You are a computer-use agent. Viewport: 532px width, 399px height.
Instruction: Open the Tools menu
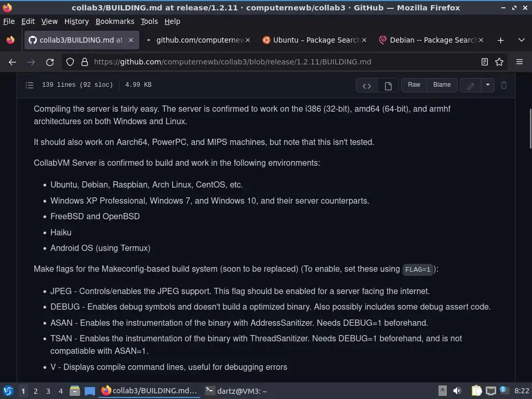pyautogui.click(x=149, y=21)
